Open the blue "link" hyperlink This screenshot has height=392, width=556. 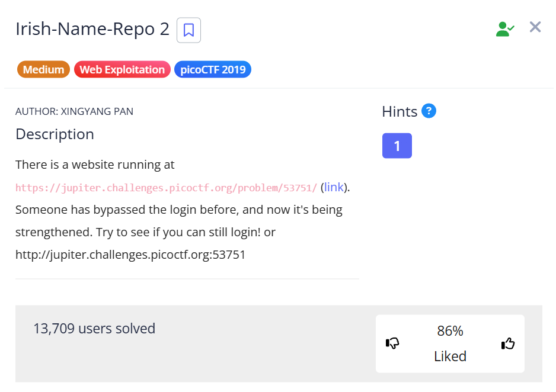(334, 187)
